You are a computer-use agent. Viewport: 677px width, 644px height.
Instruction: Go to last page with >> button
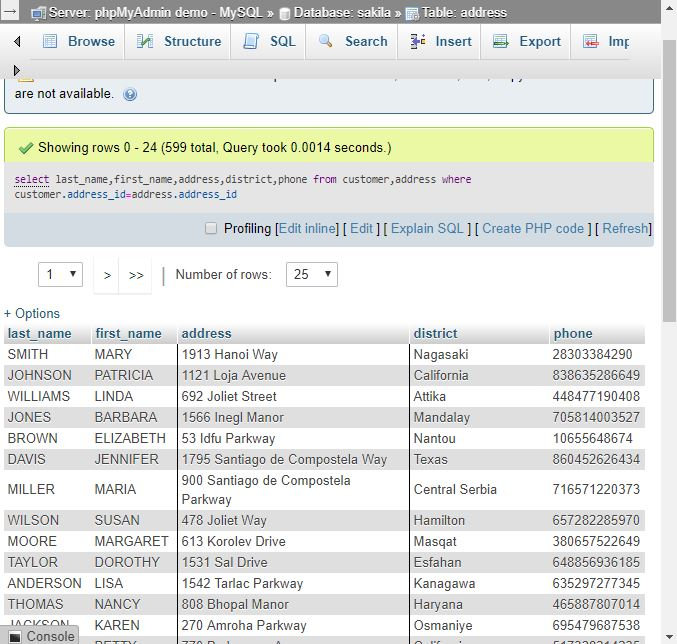point(136,275)
